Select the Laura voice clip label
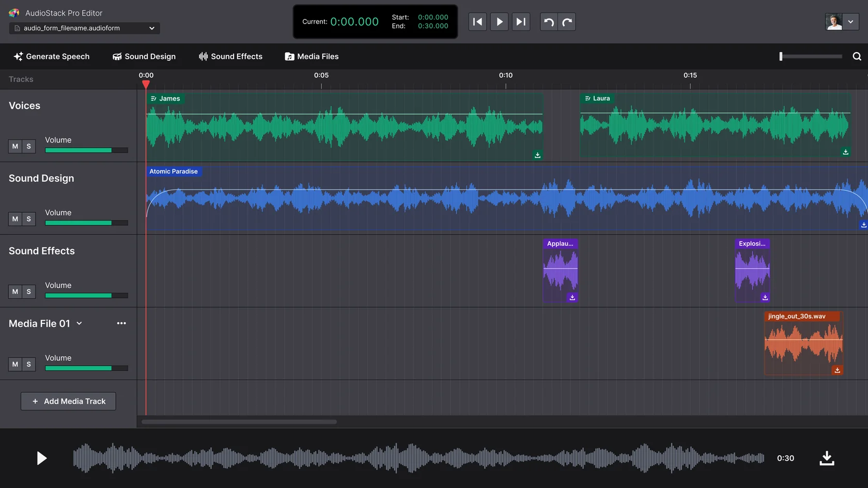 [x=597, y=98]
